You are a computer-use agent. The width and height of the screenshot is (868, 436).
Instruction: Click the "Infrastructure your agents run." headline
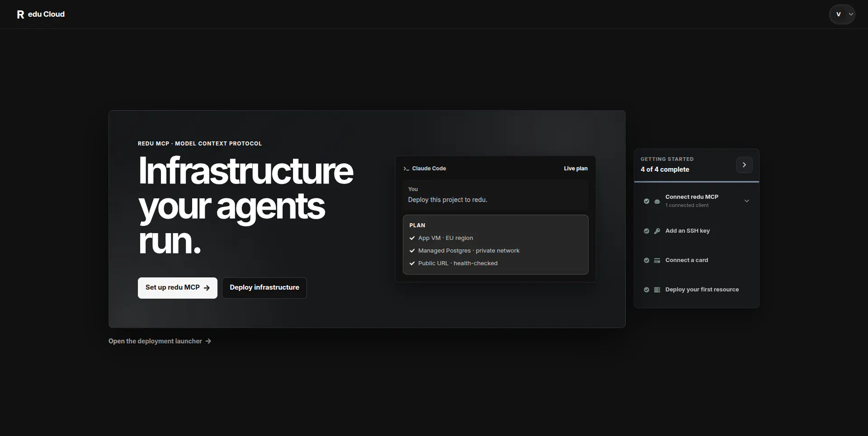tap(245, 206)
